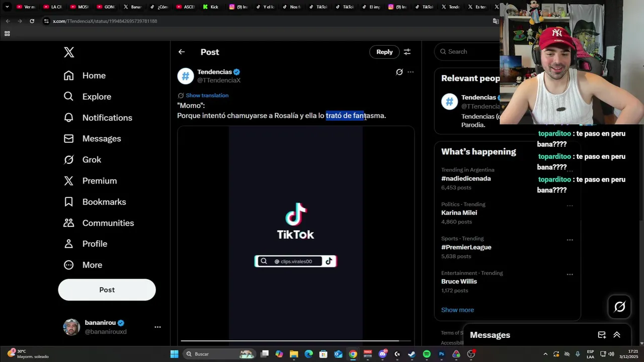Viewport: 644px width, 362px height.
Task: Switch to the Kick tab
Action: [x=211, y=7]
